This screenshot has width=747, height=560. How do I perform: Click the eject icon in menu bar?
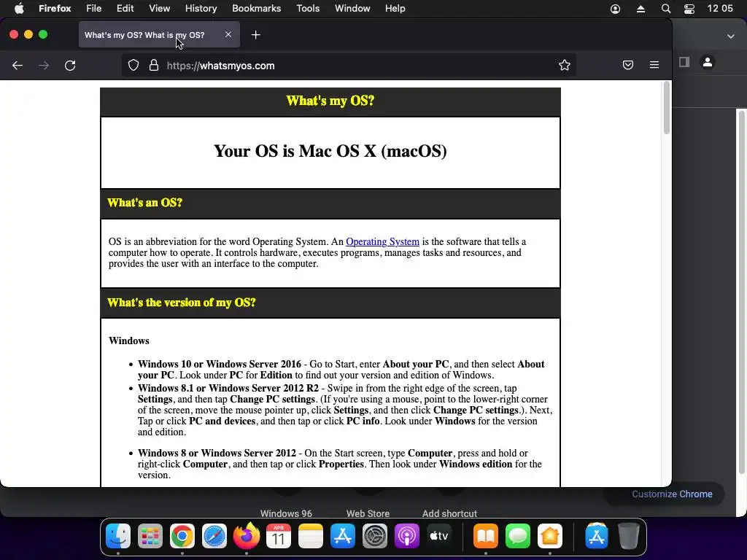640,9
